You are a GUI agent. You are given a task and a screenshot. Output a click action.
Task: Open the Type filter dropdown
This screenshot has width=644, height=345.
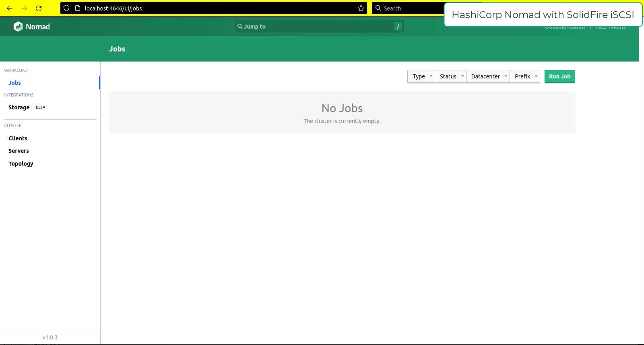coord(421,76)
